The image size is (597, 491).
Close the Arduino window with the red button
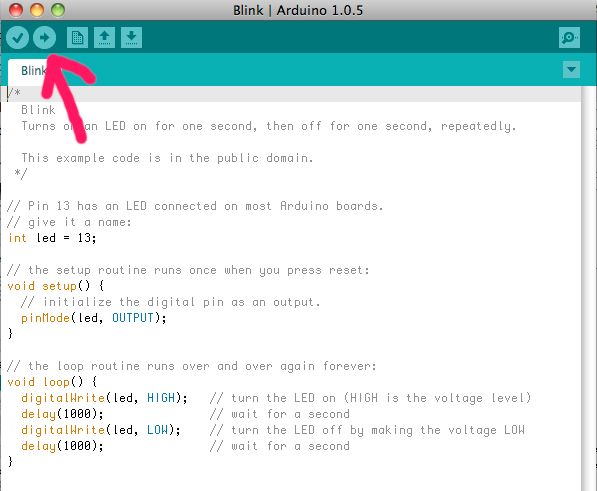point(16,10)
